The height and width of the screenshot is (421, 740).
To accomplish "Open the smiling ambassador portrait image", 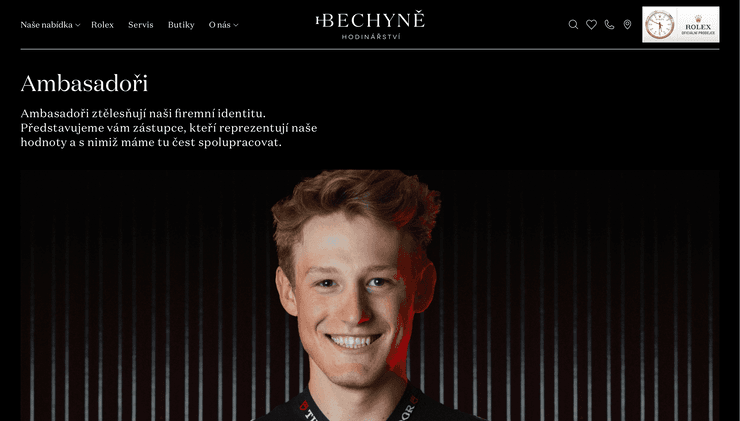I will point(355,293).
